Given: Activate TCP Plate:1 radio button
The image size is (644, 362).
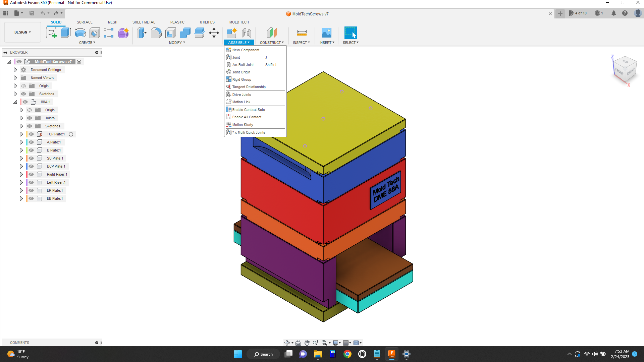Looking at the screenshot, I should [71, 134].
